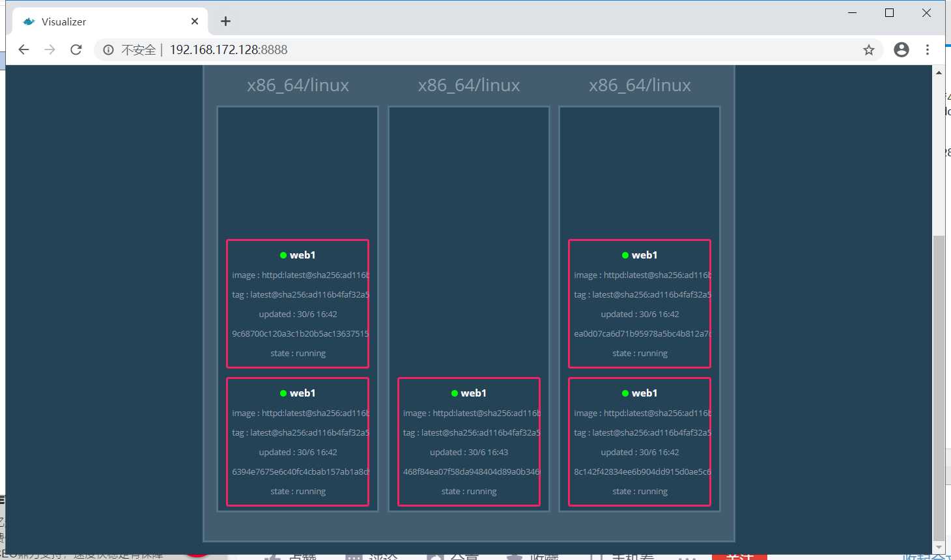Reload the Visualizer page
Image resolution: width=951 pixels, height=560 pixels.
[76, 49]
